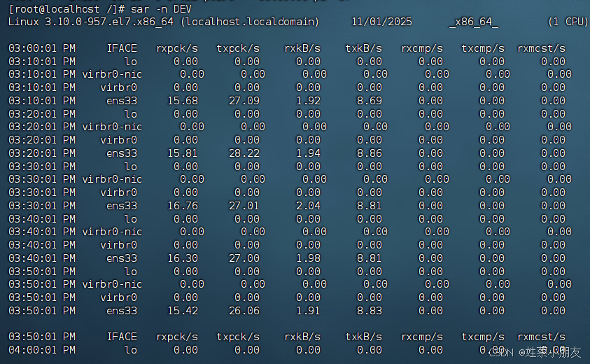Click rxmcst/s header in 03:00:01 PM row

click(541, 48)
